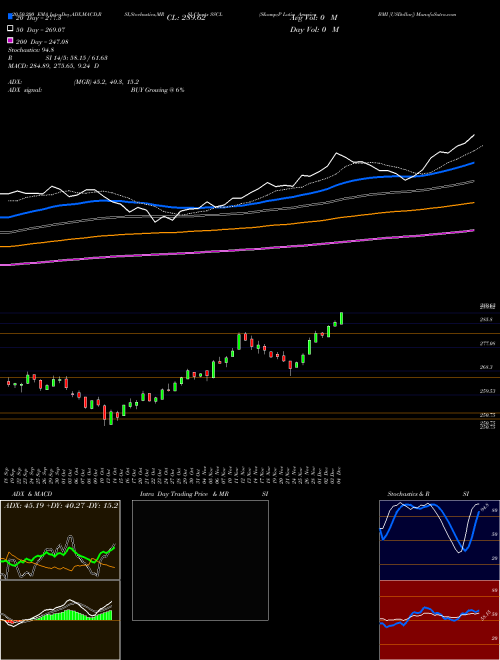The width and height of the screenshot is (500, 660).
Task: Click the blue Stochastics chart panel
Action: (439, 540)
